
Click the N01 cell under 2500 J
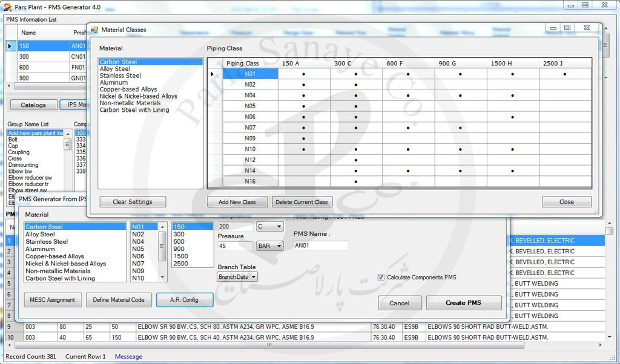(565, 74)
